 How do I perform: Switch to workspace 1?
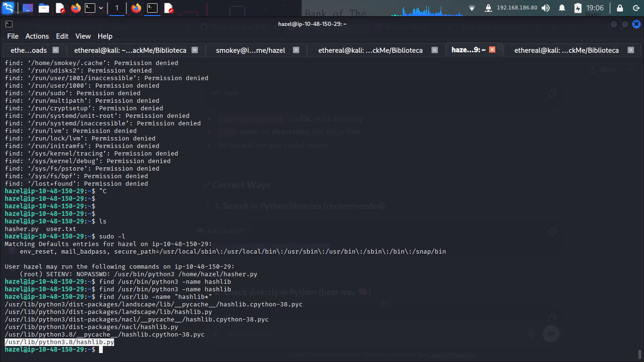117,8
